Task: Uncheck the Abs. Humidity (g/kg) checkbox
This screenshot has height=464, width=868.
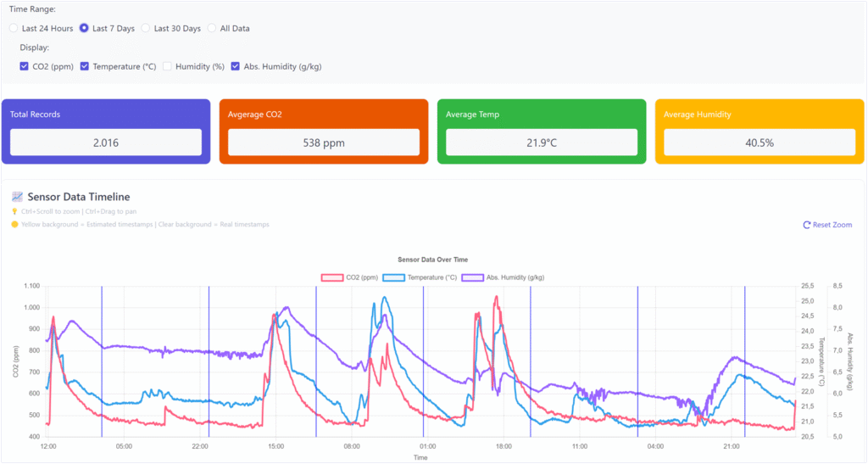Action: [236, 66]
